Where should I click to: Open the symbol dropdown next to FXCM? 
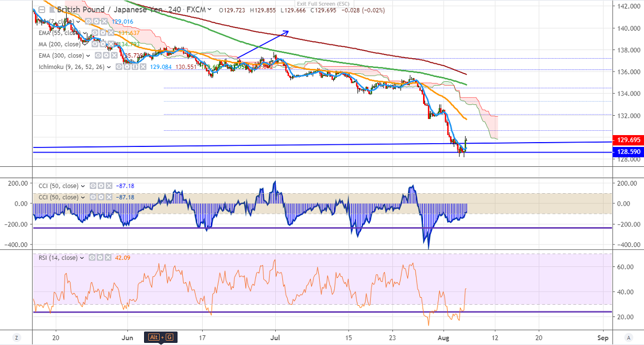(210, 10)
